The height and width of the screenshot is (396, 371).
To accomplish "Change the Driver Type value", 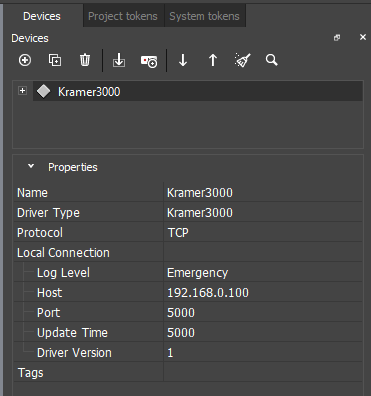I will coord(263,213).
